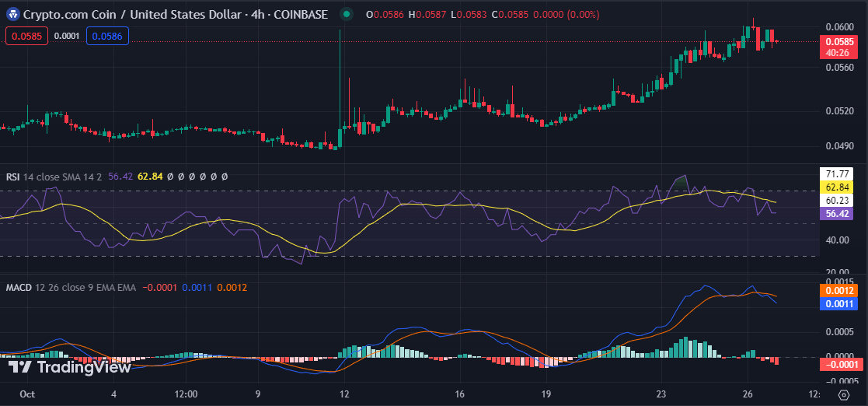Click the red current price 0.0585 countdown label

(839, 47)
